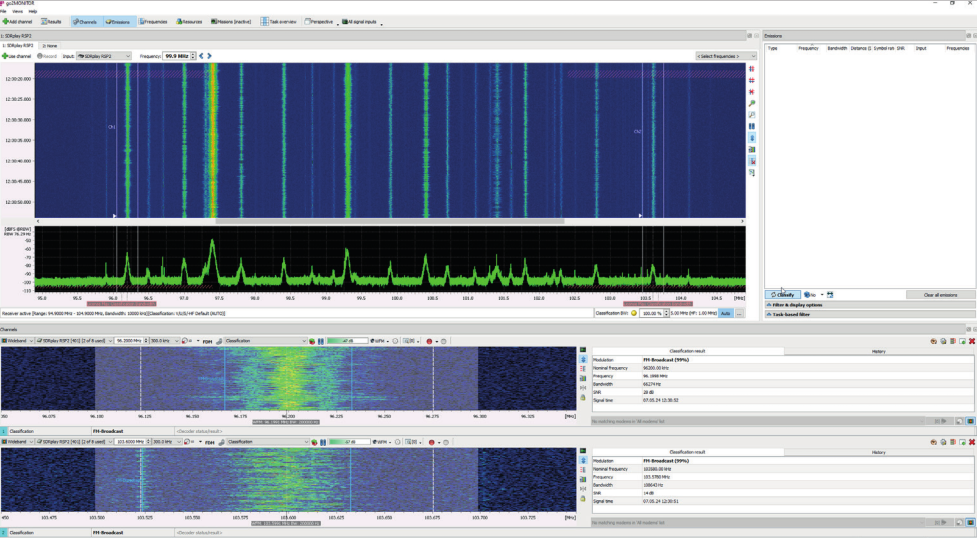Click the Add channel toolbar icon
Screen dimensions: 977x538
pyautogui.click(x=6, y=21)
